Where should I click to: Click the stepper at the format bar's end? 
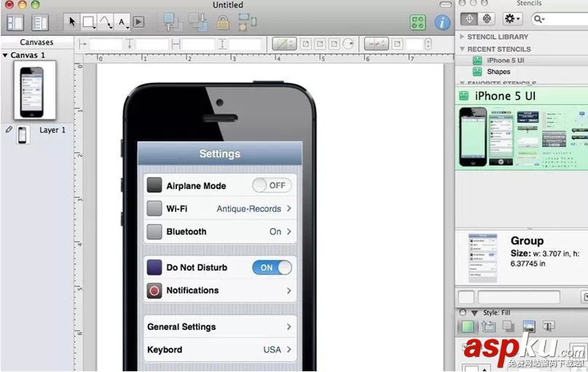pos(428,44)
